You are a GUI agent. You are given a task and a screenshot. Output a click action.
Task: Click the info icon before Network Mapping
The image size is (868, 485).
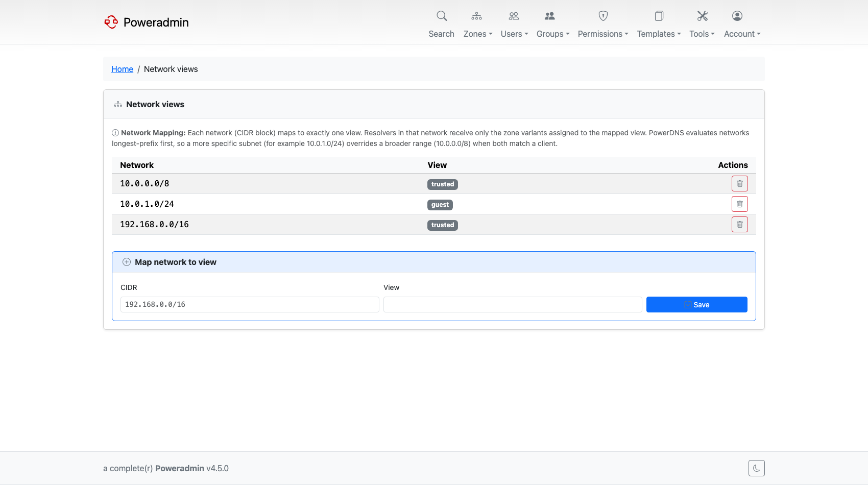[115, 133]
